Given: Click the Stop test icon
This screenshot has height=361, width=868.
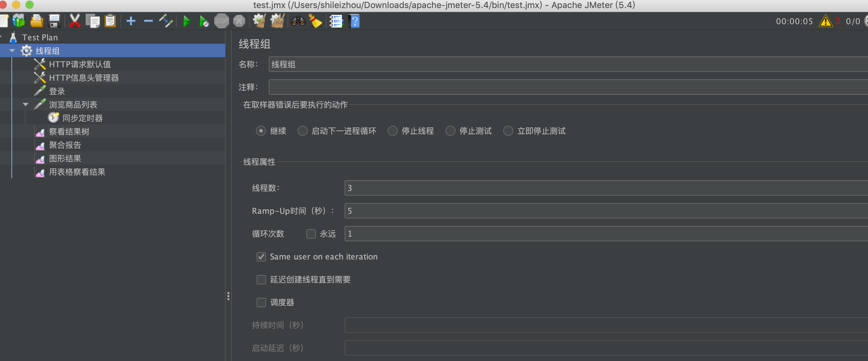Looking at the screenshot, I should click(221, 21).
